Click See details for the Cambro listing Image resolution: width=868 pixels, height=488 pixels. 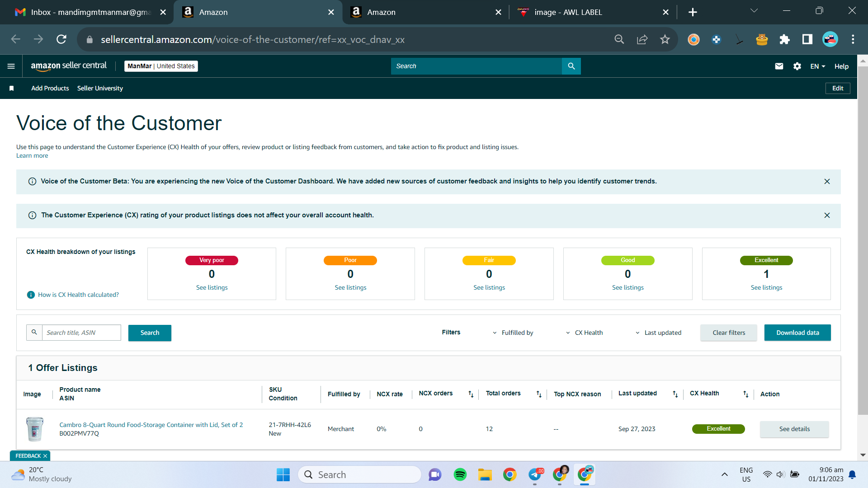[794, 429]
